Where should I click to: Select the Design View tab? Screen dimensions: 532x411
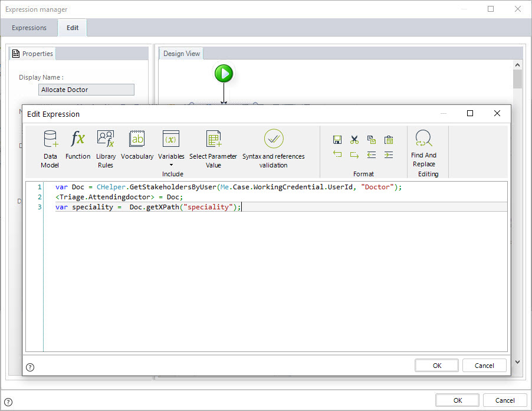tap(182, 54)
